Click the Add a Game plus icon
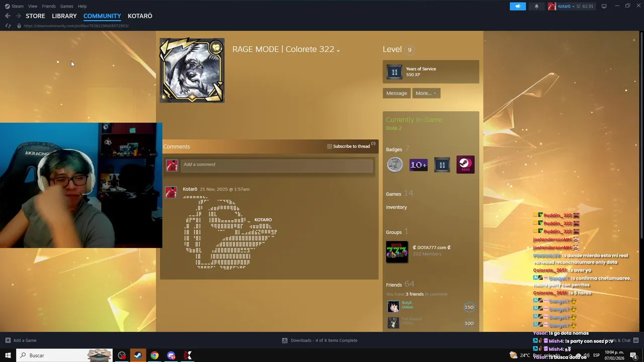Screen dimensions: 644x362 pos(8,340)
